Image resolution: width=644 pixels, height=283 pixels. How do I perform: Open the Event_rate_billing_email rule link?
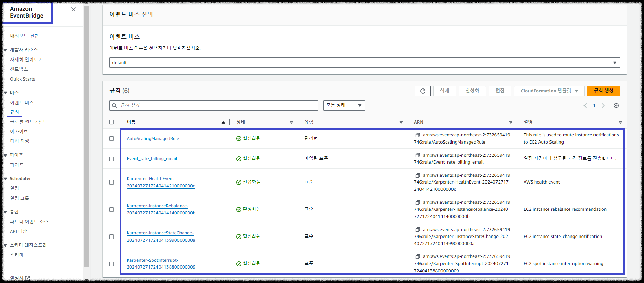(x=152, y=159)
